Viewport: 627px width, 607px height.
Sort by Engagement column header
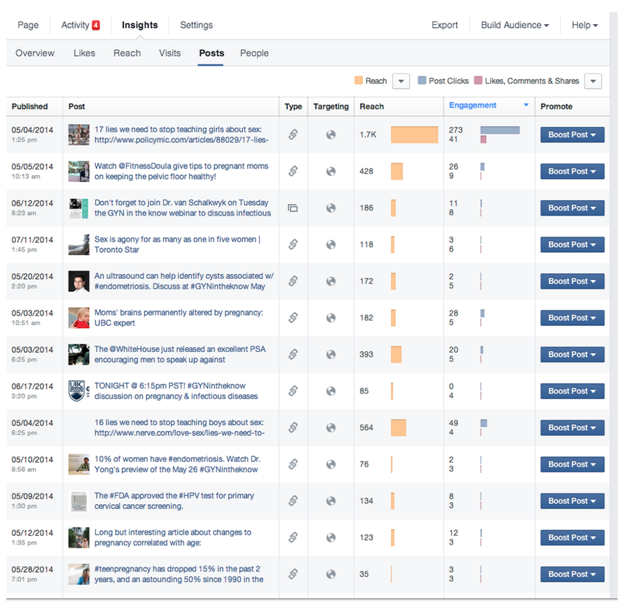tap(473, 105)
